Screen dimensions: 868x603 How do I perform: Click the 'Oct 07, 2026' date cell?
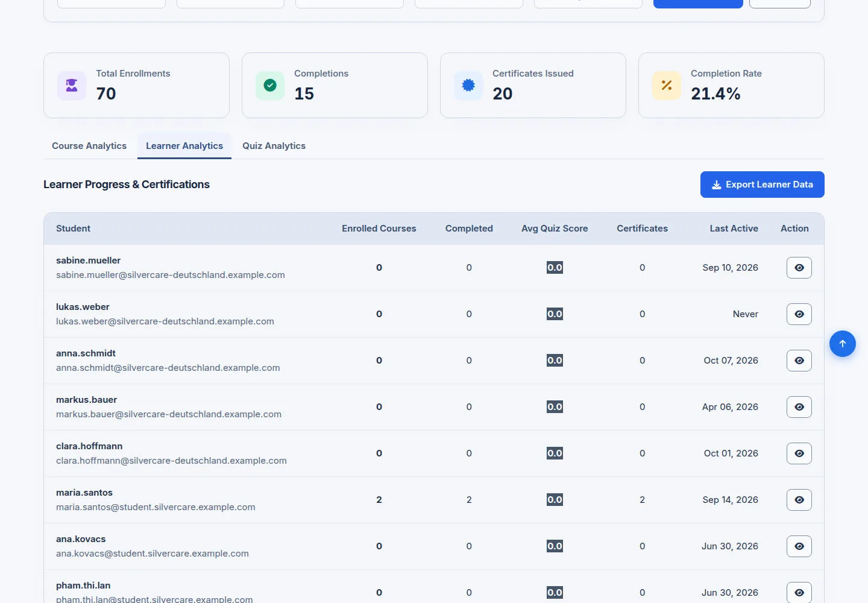pos(731,361)
